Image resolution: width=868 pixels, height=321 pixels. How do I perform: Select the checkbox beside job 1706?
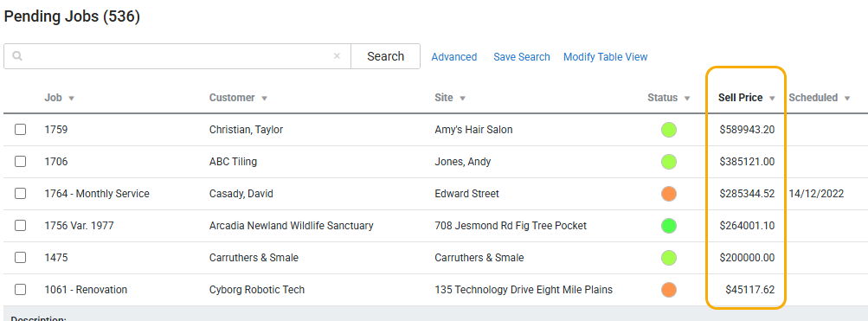click(21, 162)
